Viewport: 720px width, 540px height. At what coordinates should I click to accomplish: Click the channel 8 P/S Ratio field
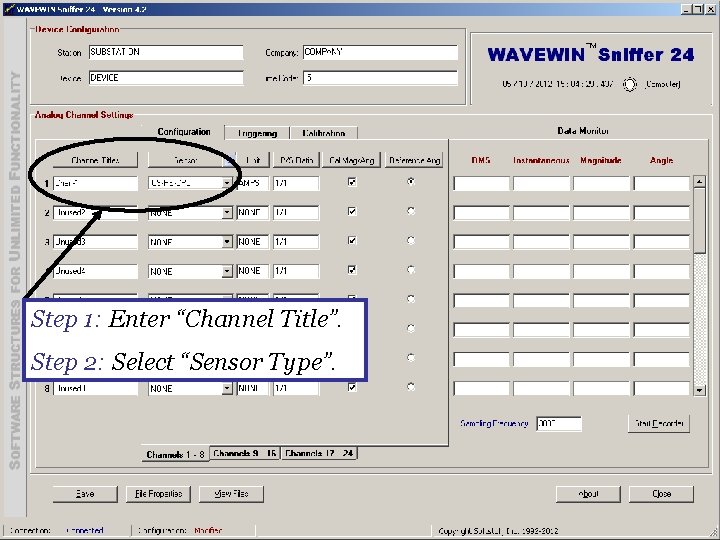(x=296, y=388)
